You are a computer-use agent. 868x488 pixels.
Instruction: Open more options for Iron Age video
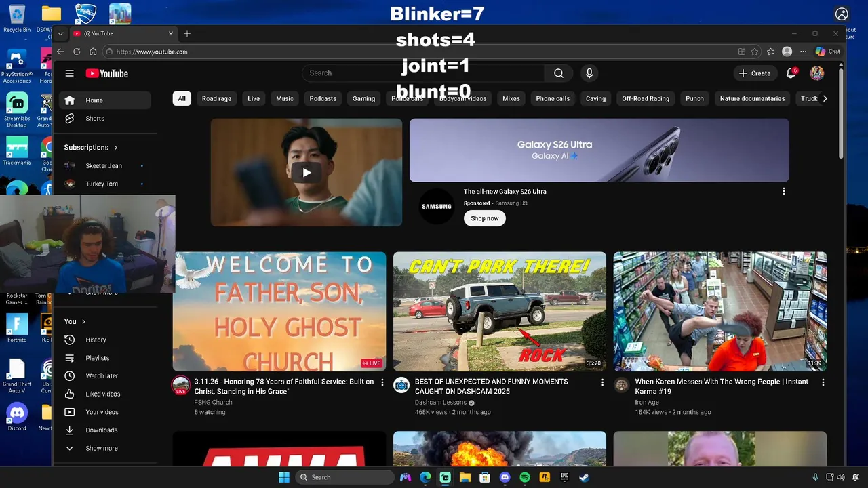coord(823,382)
